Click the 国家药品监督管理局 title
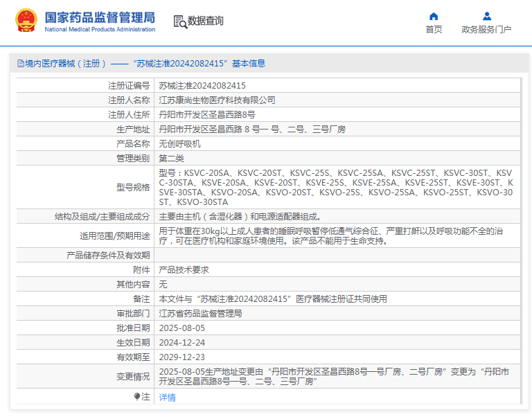Image resolution: width=532 pixels, height=419 pixels. pyautogui.click(x=100, y=17)
